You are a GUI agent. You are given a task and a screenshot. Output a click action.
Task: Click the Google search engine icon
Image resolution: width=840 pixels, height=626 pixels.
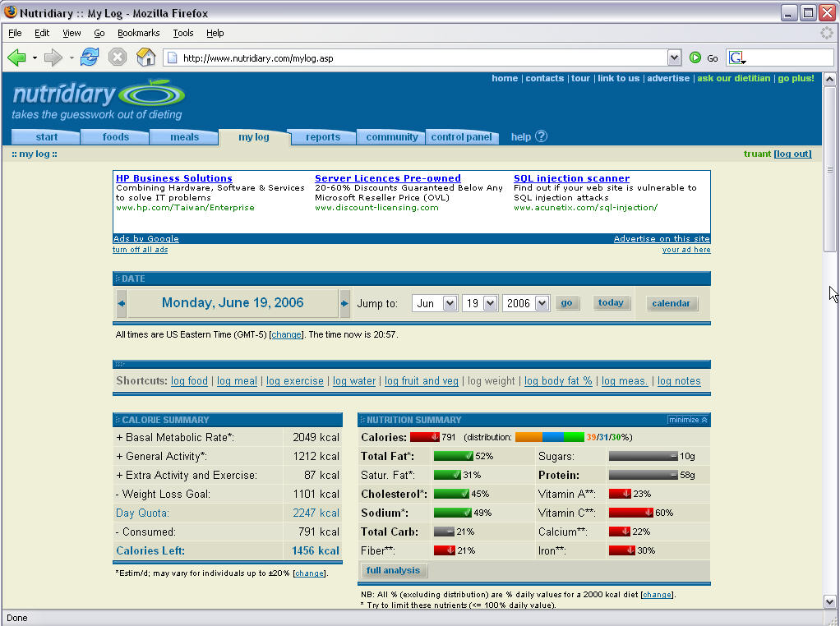click(738, 58)
